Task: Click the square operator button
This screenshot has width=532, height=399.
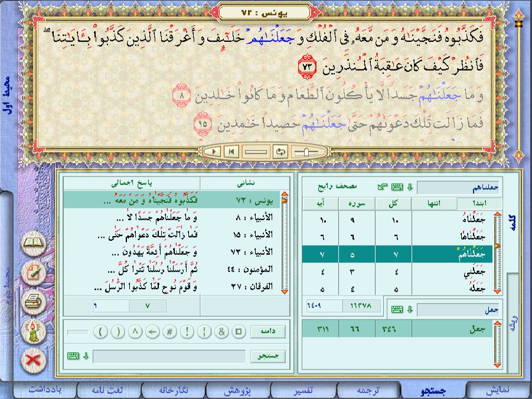Action: point(239,332)
